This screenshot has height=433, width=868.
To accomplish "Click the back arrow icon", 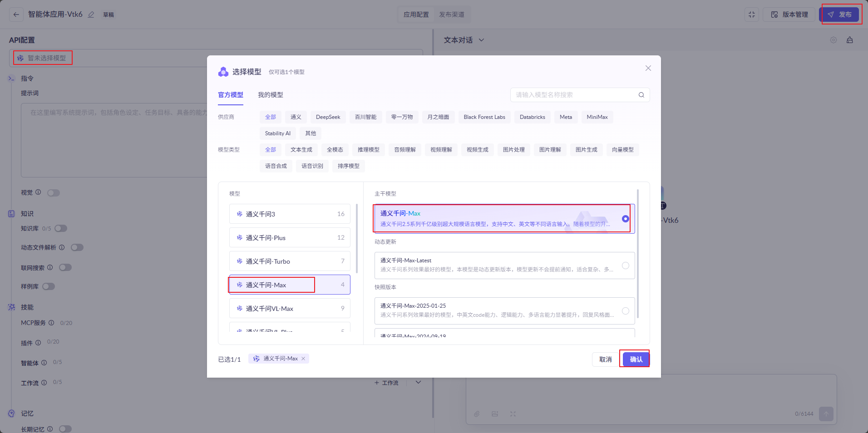I will click(x=16, y=15).
